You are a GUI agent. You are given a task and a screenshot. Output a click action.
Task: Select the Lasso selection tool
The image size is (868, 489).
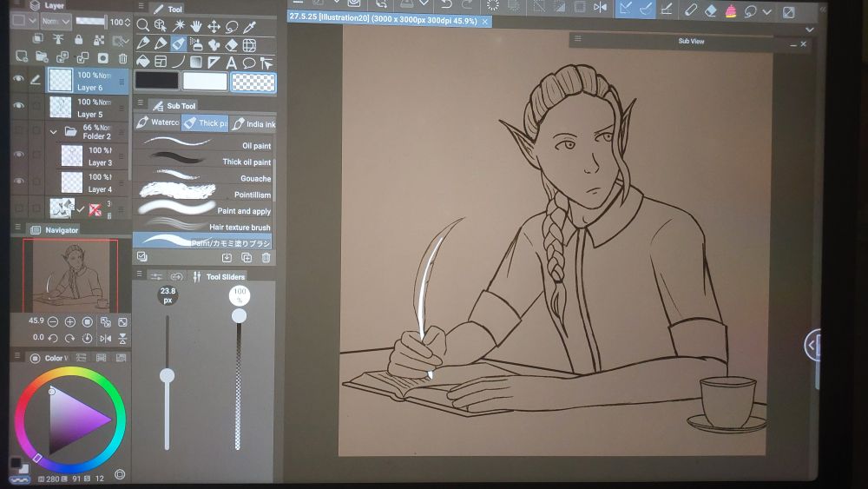click(232, 26)
